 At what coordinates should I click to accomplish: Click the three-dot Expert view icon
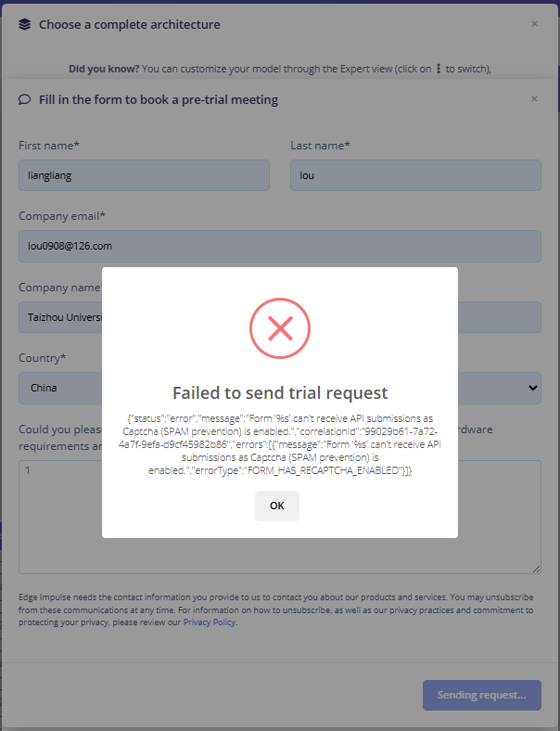439,69
